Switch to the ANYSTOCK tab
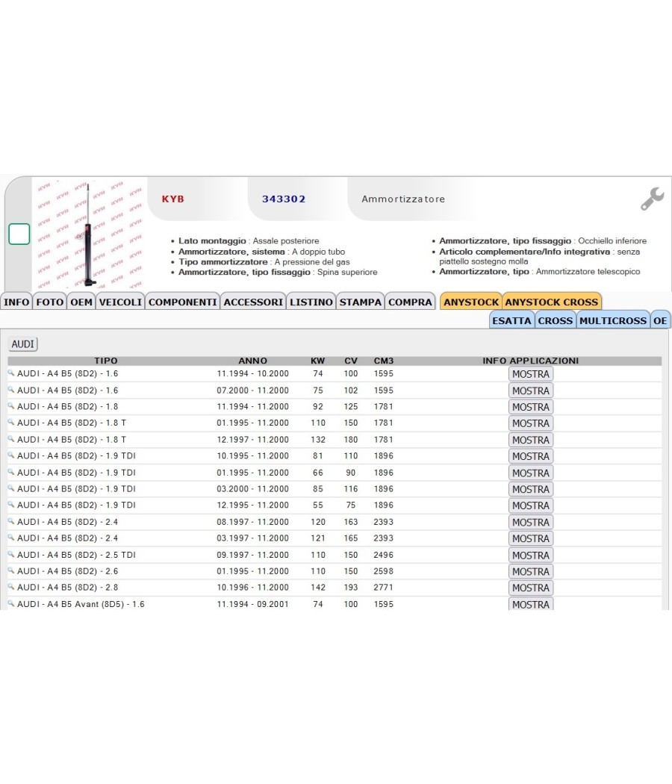The image size is (672, 784). click(471, 302)
